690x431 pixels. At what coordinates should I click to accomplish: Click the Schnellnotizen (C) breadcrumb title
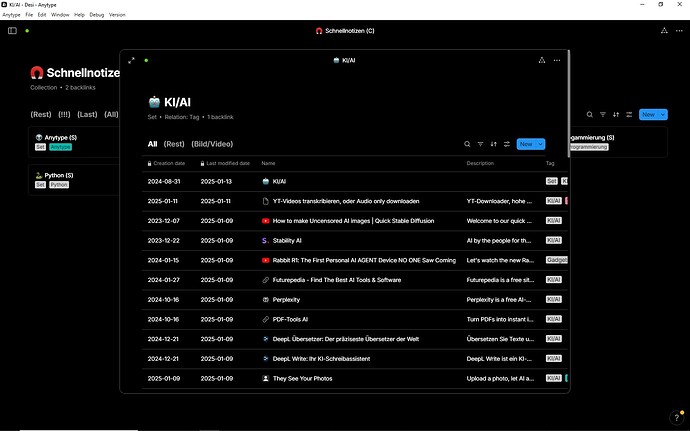point(349,31)
